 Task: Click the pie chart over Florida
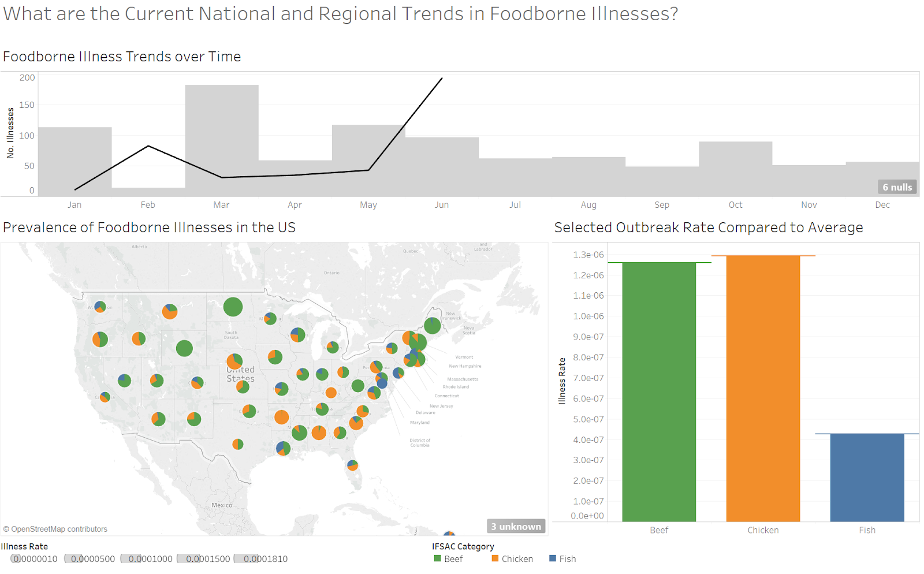click(353, 465)
